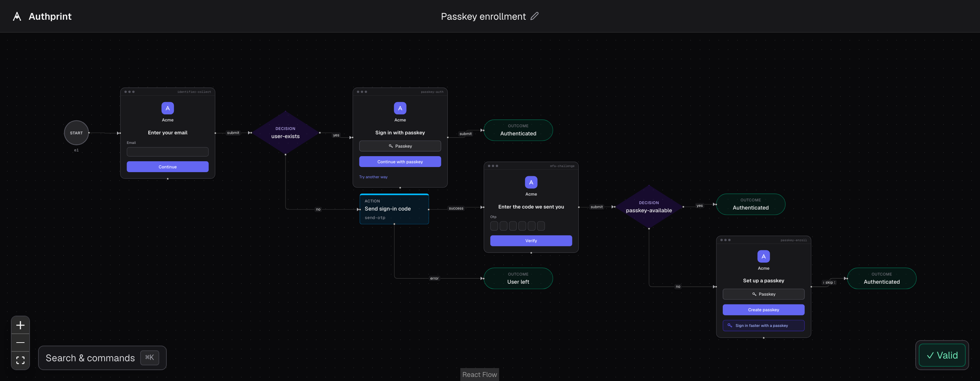The width and height of the screenshot is (980, 381).
Task: Click the Passkey enrollment title
Action: tap(483, 16)
